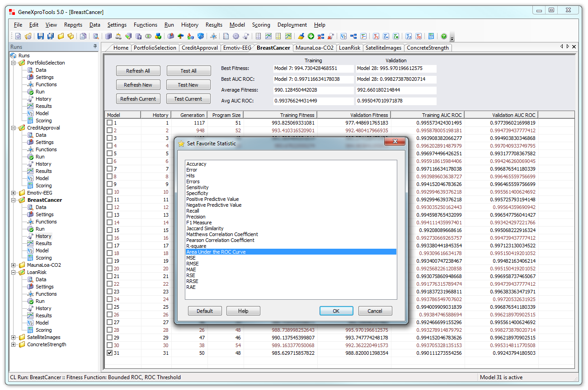Click the calculator toolbar icon
The width and height of the screenshot is (588, 390).
(x=431, y=36)
